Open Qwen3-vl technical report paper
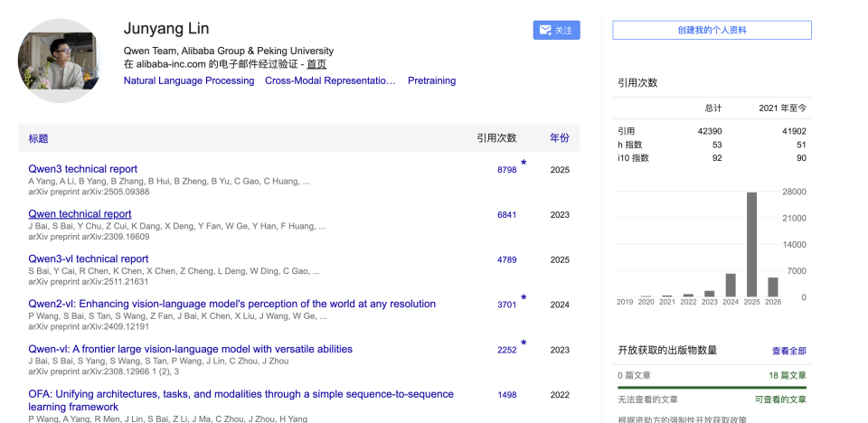The image size is (868, 423). [x=88, y=258]
